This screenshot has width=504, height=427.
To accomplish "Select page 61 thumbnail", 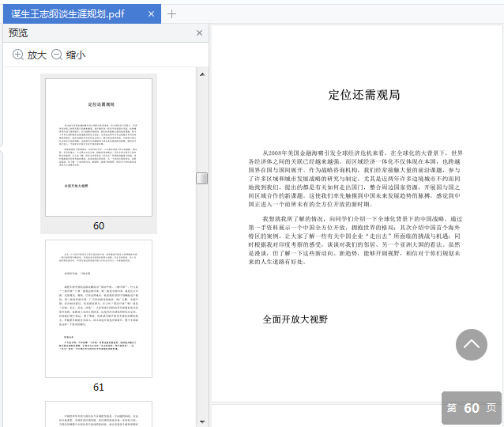I will [x=99, y=308].
